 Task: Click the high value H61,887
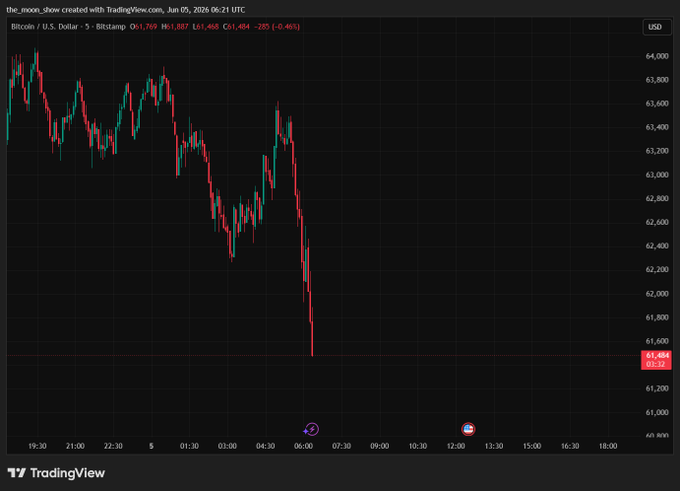point(175,27)
